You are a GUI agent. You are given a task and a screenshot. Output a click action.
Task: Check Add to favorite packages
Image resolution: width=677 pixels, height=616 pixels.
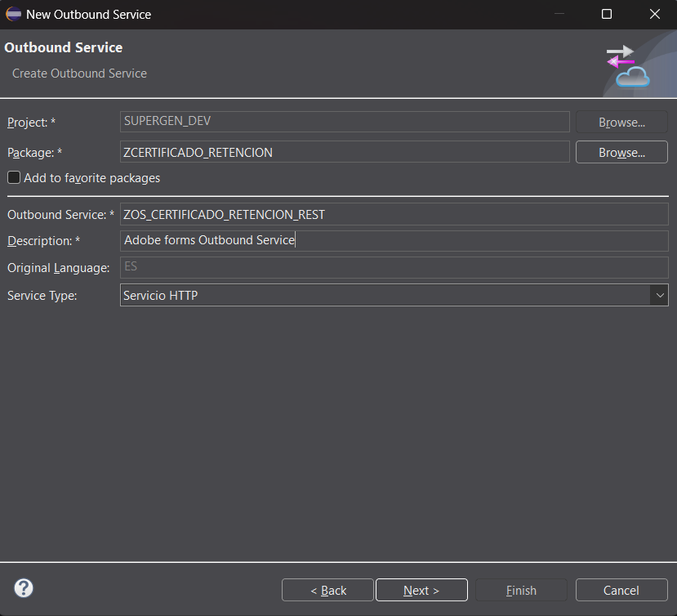point(13,178)
